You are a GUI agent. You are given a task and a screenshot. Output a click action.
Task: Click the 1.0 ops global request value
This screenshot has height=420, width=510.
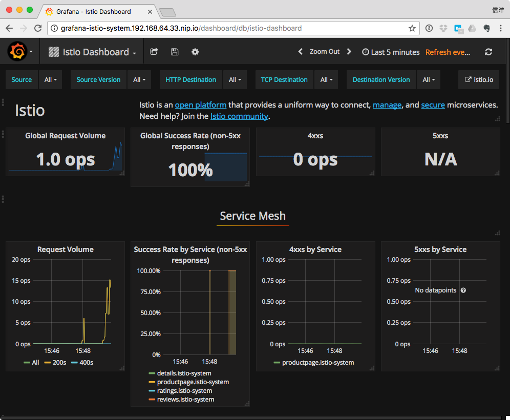(x=66, y=159)
